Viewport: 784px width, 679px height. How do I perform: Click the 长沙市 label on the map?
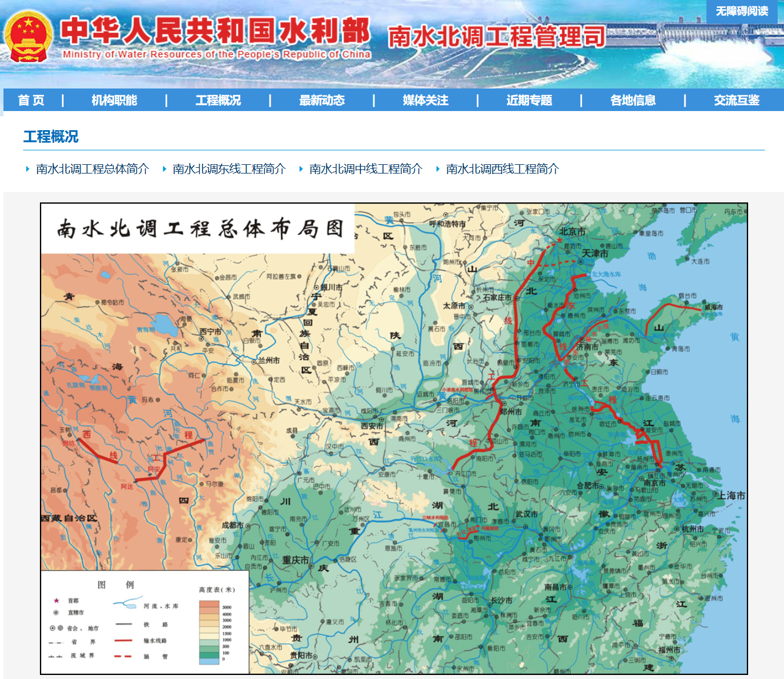pos(502,600)
